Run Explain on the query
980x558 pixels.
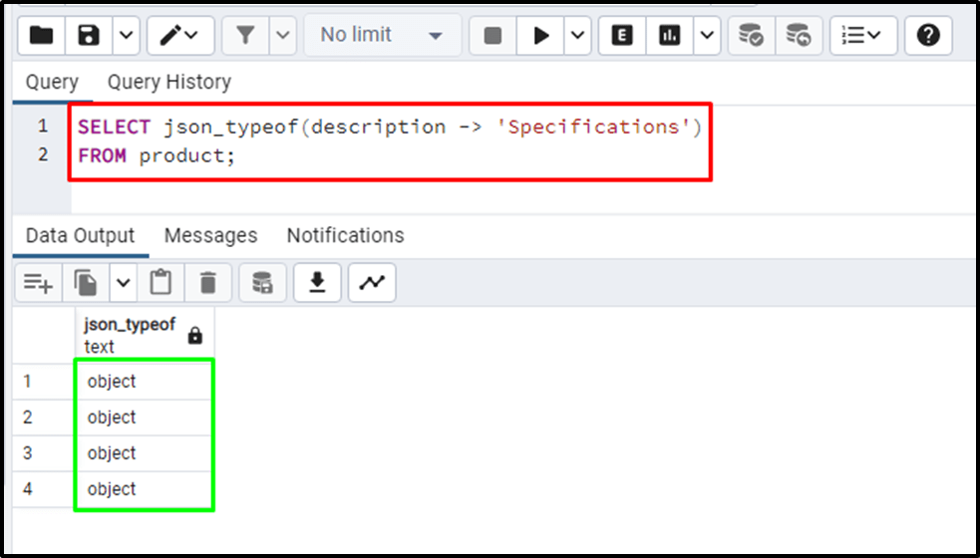[x=622, y=36]
